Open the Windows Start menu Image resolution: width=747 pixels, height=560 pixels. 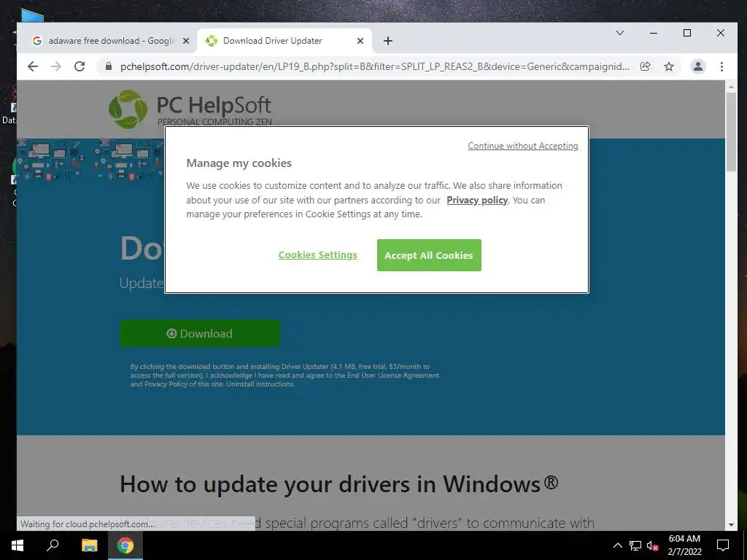point(18,545)
